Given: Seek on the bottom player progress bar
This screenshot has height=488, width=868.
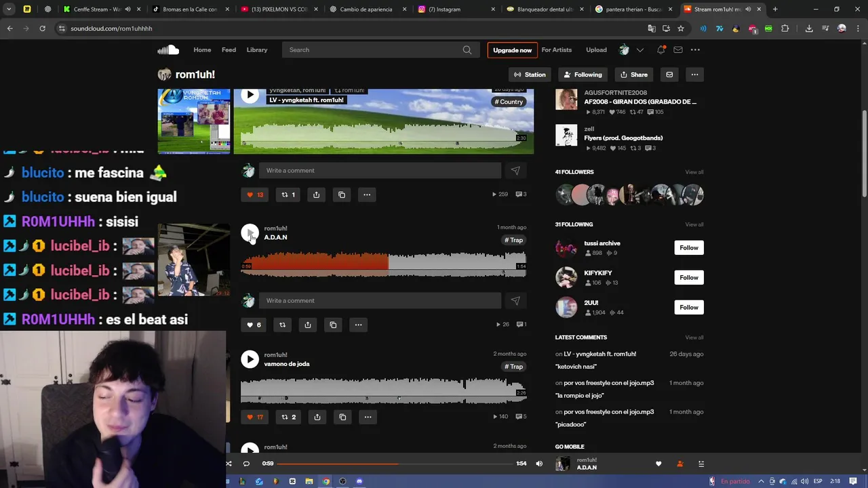Looking at the screenshot, I should pyautogui.click(x=395, y=464).
